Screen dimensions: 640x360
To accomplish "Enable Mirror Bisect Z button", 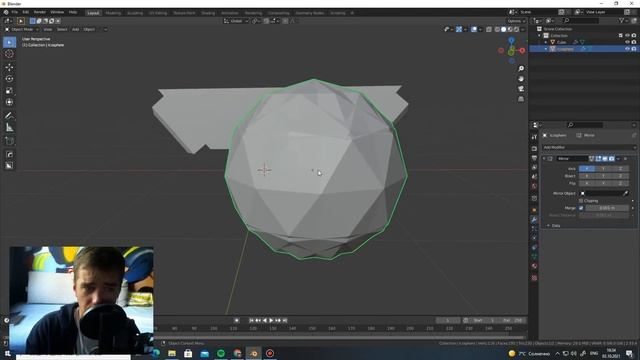I will click(620, 176).
